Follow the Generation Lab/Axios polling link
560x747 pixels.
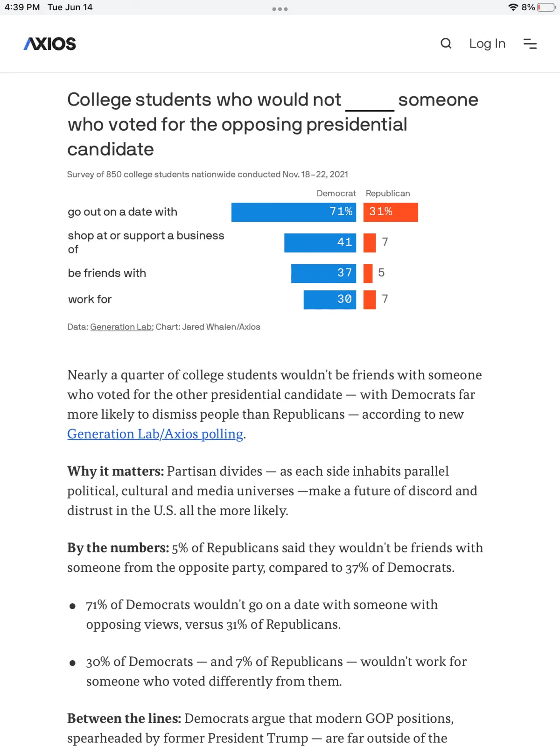click(x=155, y=434)
